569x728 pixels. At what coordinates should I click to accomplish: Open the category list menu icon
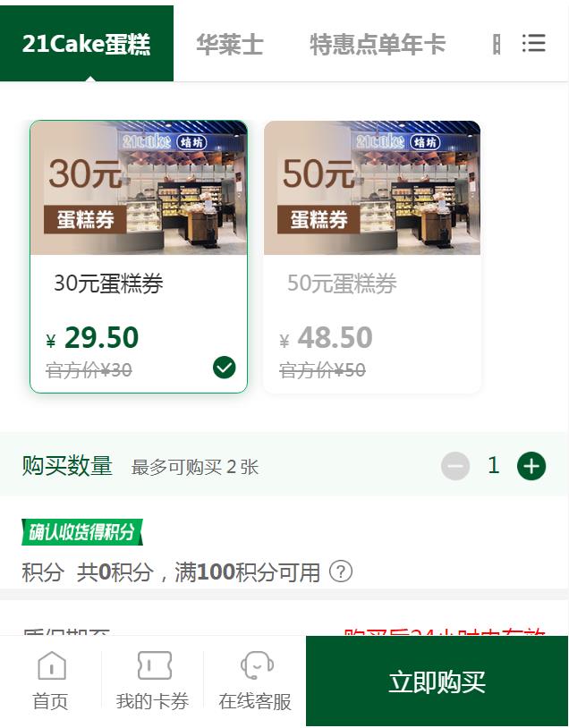(533, 43)
